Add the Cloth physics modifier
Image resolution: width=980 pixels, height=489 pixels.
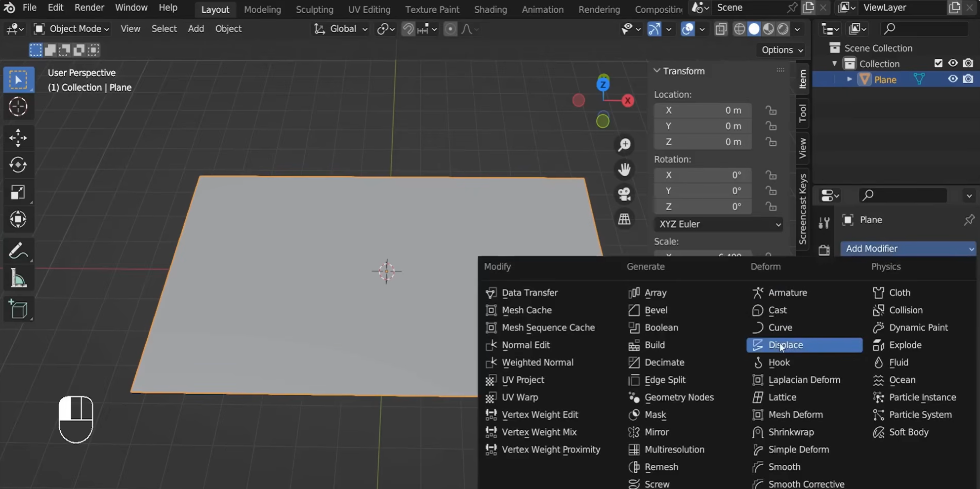click(899, 292)
